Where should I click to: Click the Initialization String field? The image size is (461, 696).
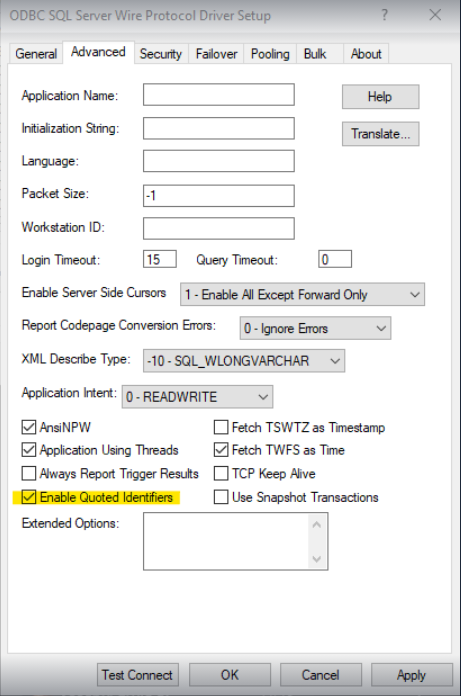click(x=219, y=128)
